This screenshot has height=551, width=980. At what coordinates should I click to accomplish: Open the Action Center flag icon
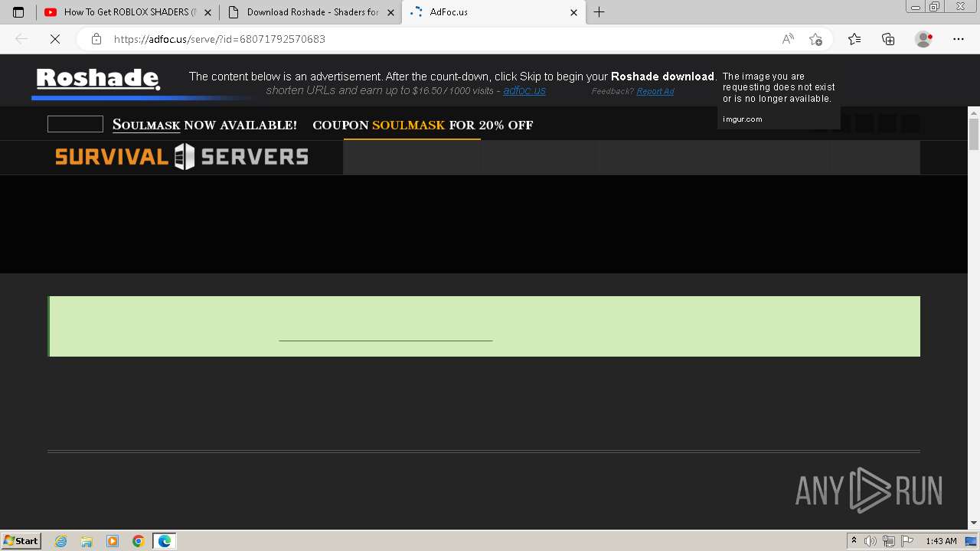coord(906,541)
